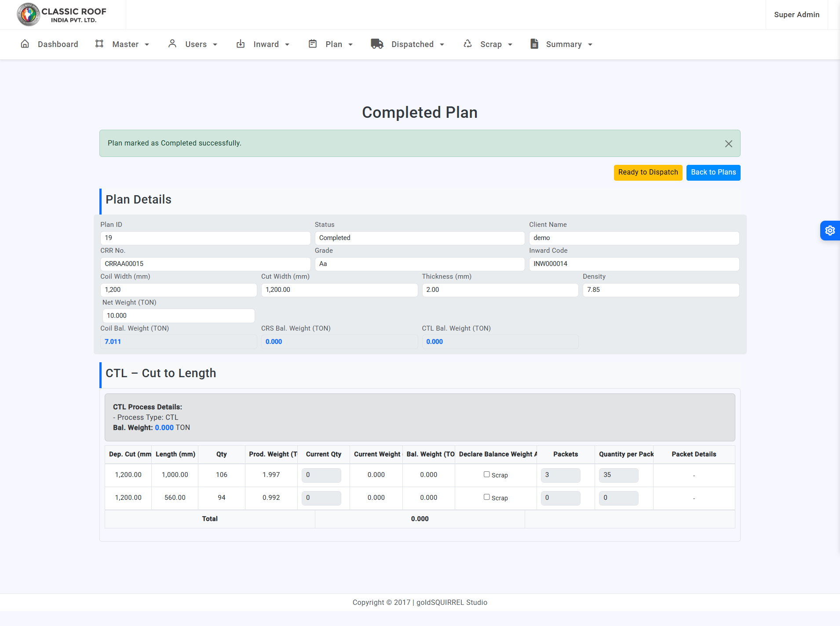Image resolution: width=840 pixels, height=626 pixels.
Task: Click the Master menu icon
Action: pos(99,44)
